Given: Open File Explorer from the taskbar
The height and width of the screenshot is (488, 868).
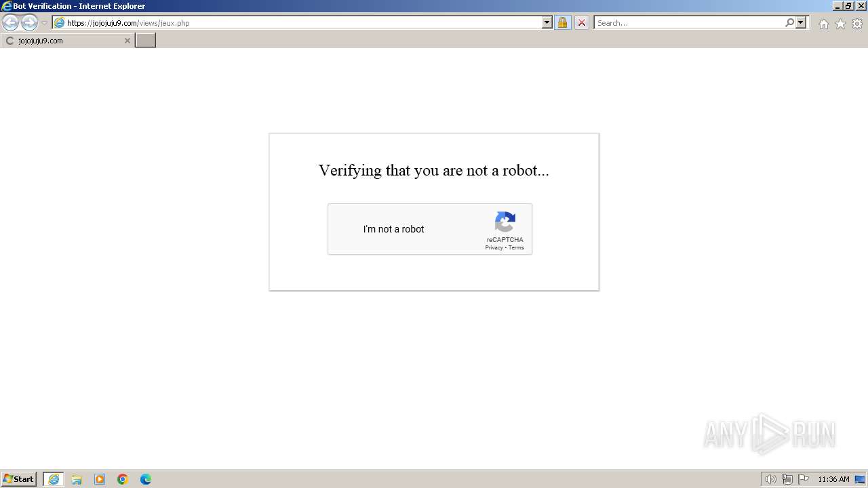Looking at the screenshot, I should coord(77,479).
